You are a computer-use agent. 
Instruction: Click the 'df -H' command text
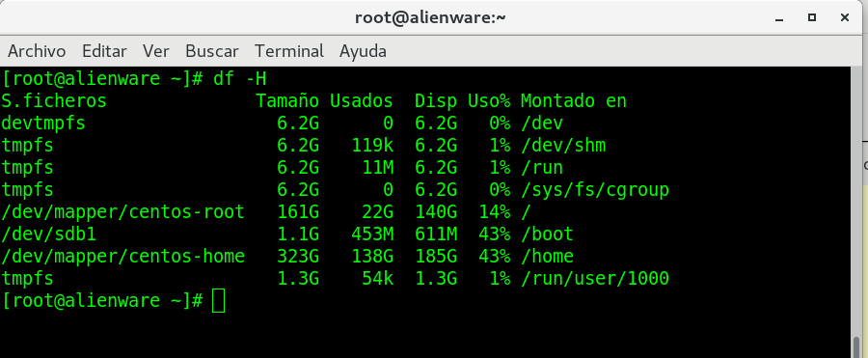(x=240, y=79)
